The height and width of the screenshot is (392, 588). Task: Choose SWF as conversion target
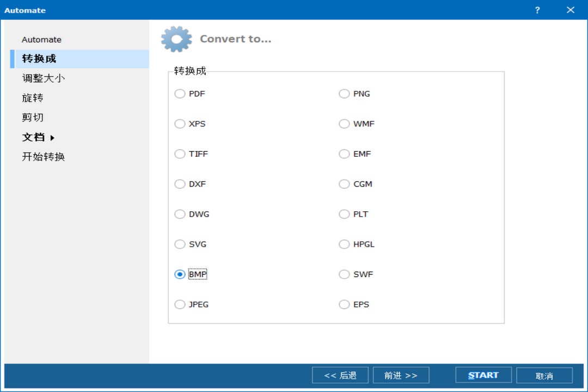344,274
